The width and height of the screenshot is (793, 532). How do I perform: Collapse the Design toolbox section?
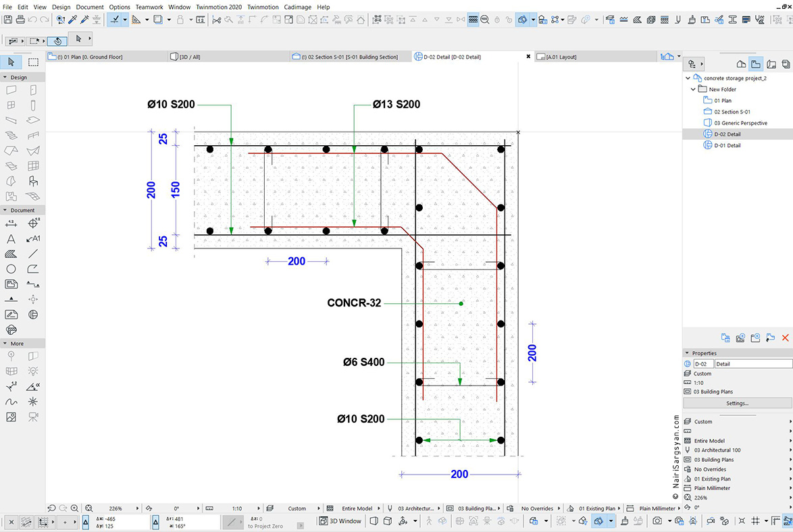(5, 78)
